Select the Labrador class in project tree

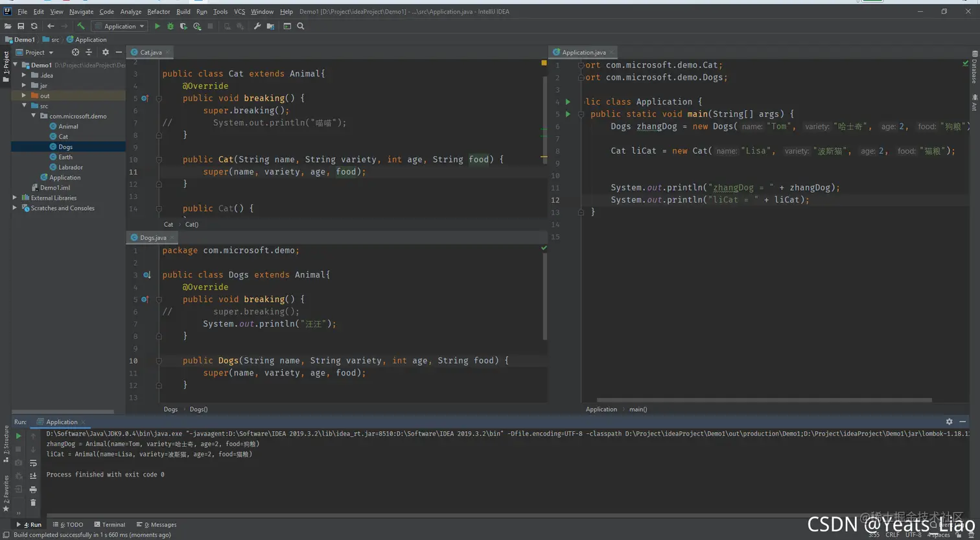coord(70,167)
